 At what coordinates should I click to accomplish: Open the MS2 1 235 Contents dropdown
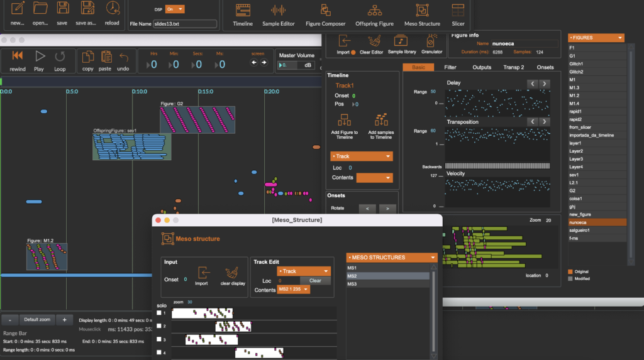(x=293, y=290)
